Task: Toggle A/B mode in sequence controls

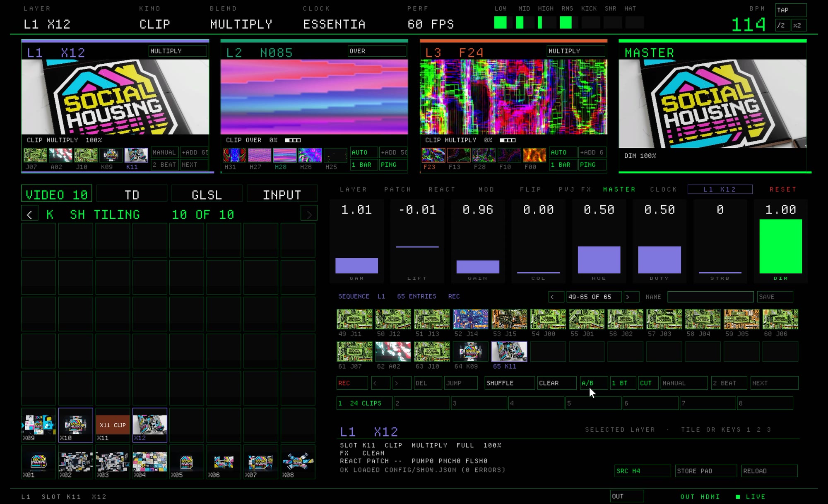Action: [594, 383]
